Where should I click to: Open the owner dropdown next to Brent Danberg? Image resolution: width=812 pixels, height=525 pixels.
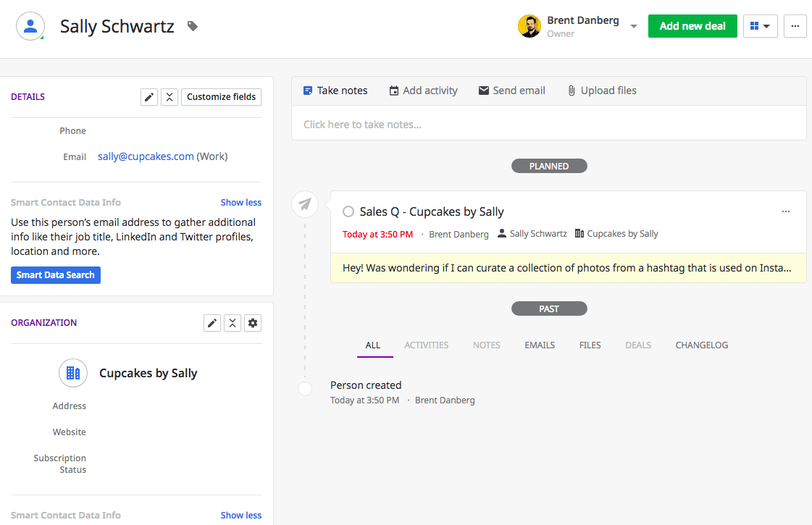634,26
